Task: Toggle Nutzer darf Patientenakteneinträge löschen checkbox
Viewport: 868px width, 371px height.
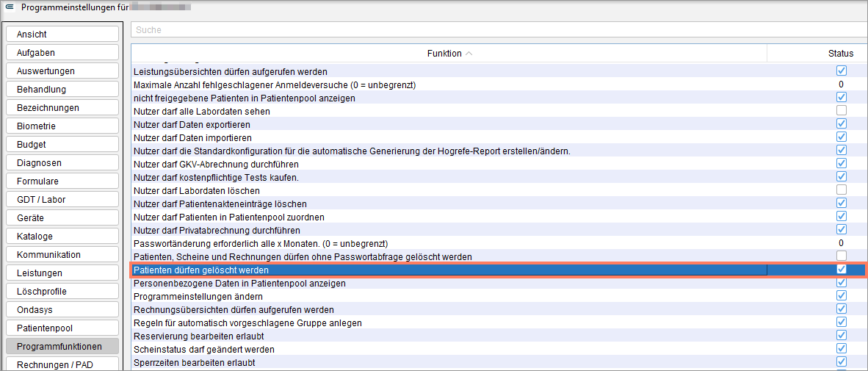Action: click(x=842, y=203)
